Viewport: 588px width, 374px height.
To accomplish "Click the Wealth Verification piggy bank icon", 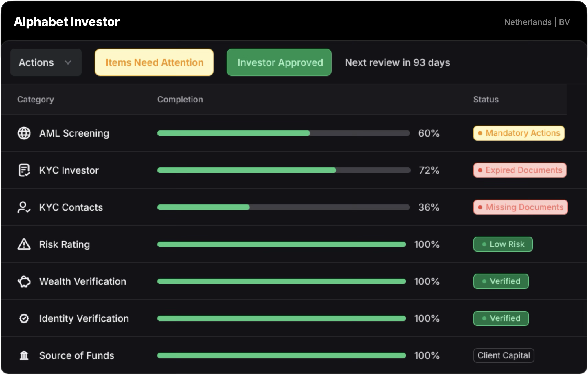I will (x=24, y=281).
